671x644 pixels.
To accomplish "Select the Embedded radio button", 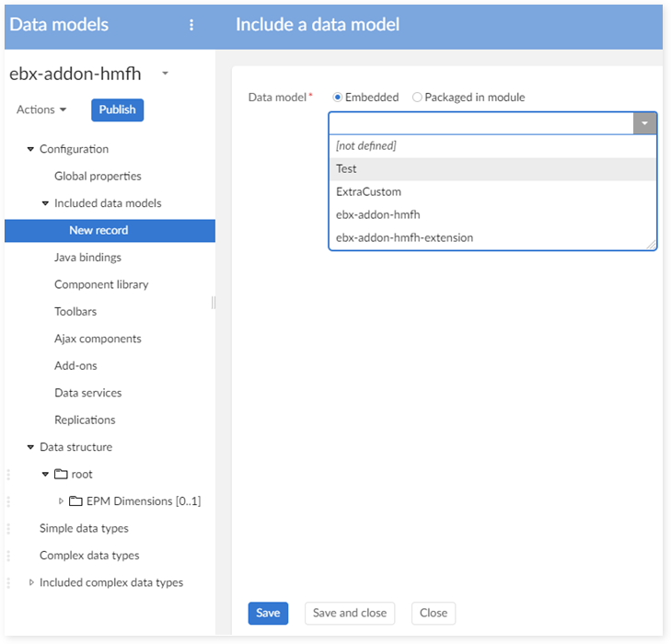I will (338, 98).
